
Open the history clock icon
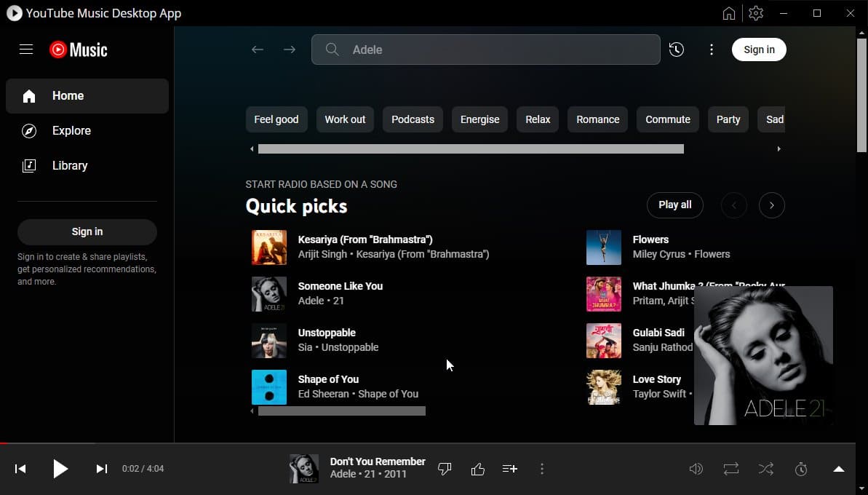(677, 49)
